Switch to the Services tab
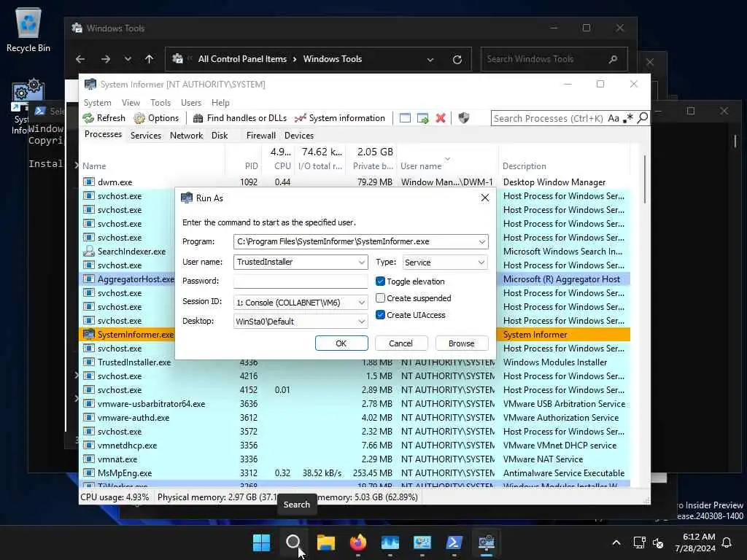Image resolution: width=747 pixels, height=560 pixels. click(146, 136)
